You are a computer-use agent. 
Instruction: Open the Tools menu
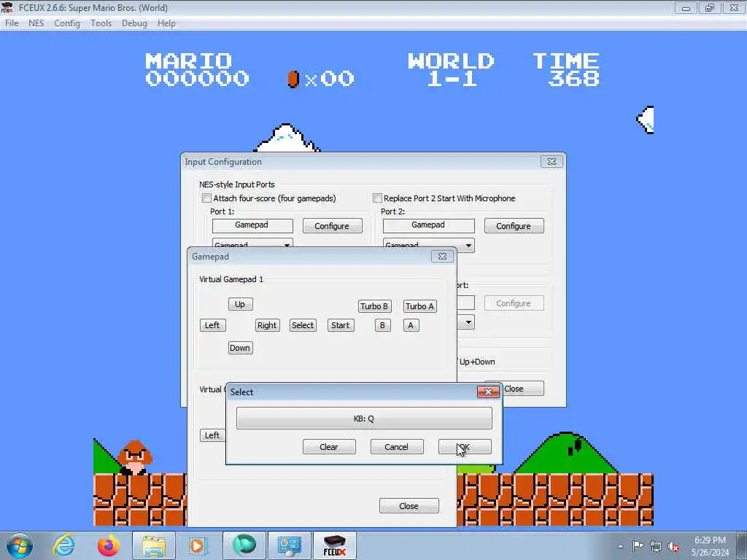[x=101, y=23]
